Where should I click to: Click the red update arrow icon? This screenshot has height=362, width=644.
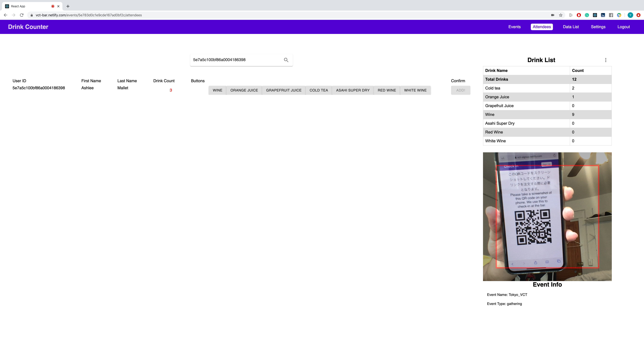pos(638,15)
